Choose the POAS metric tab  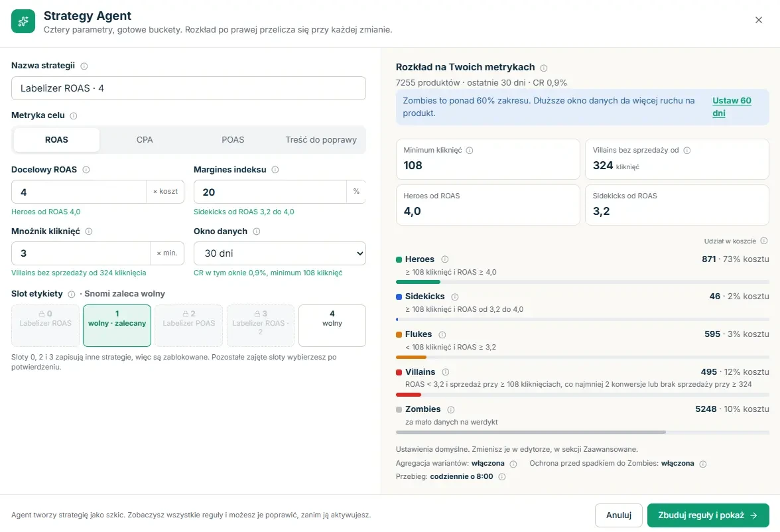[233, 140]
